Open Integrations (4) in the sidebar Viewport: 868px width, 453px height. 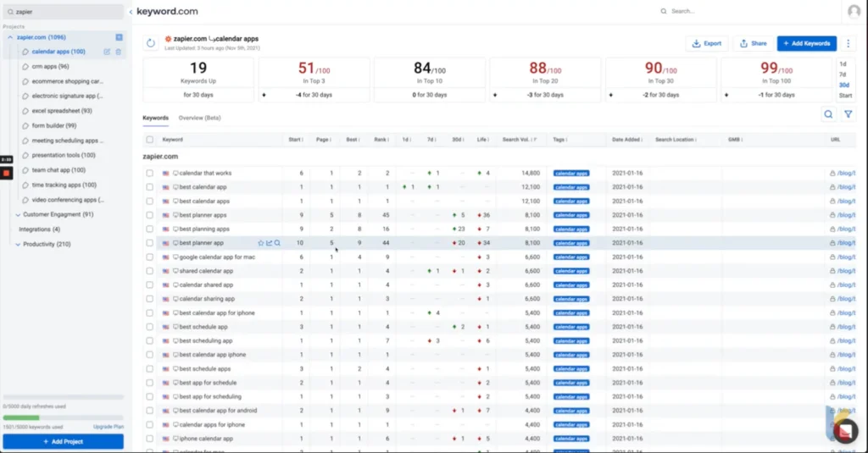click(x=39, y=229)
